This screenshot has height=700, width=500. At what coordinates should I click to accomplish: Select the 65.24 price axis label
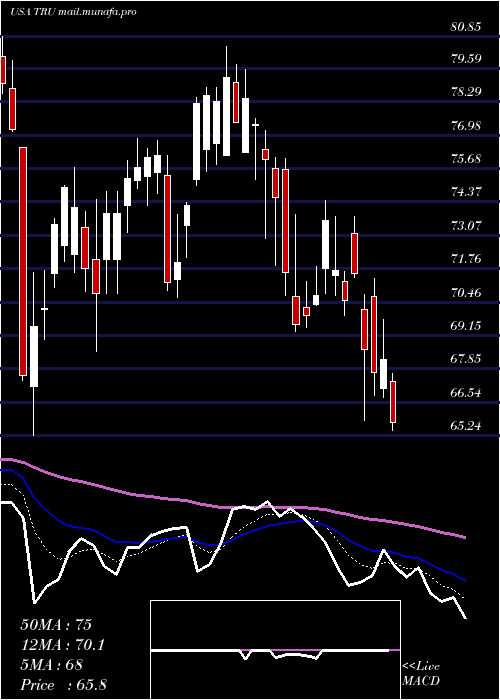click(x=466, y=426)
